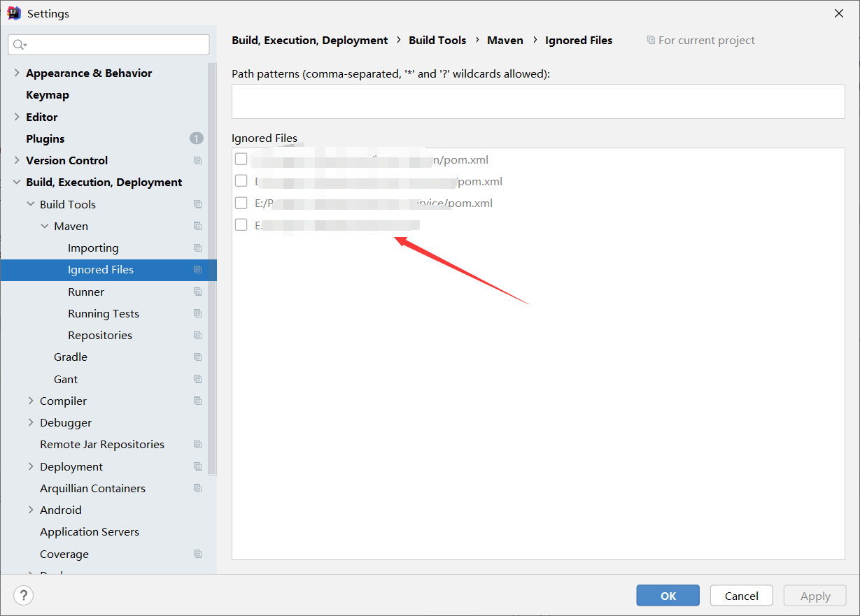Collapse the Maven node
Image resolution: width=860 pixels, height=616 pixels.
tap(45, 226)
